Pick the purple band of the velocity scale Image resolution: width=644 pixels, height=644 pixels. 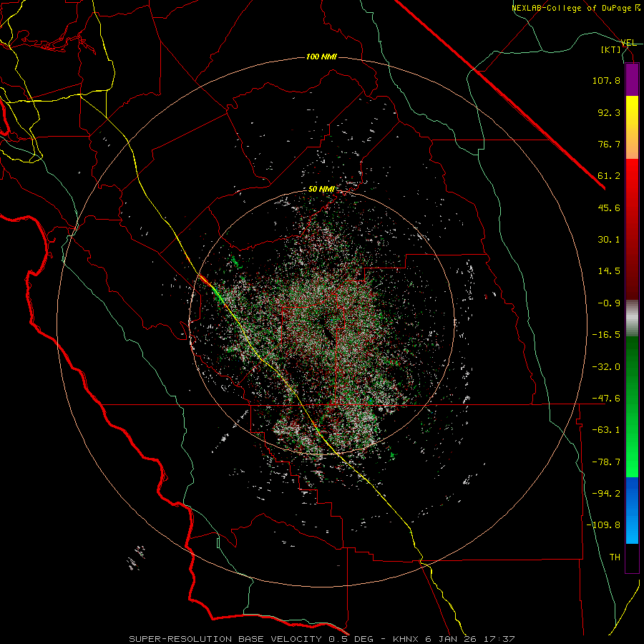632,79
